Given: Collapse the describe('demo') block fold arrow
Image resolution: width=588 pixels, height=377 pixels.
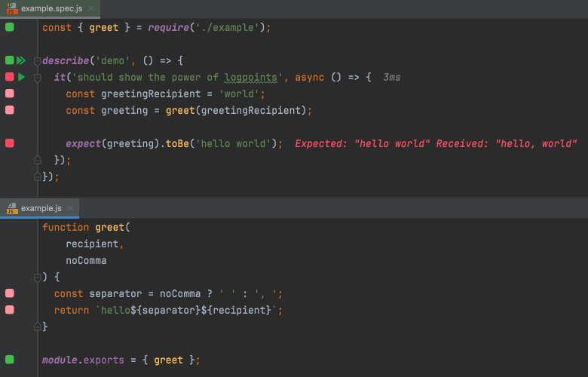Looking at the screenshot, I should pyautogui.click(x=37, y=61).
